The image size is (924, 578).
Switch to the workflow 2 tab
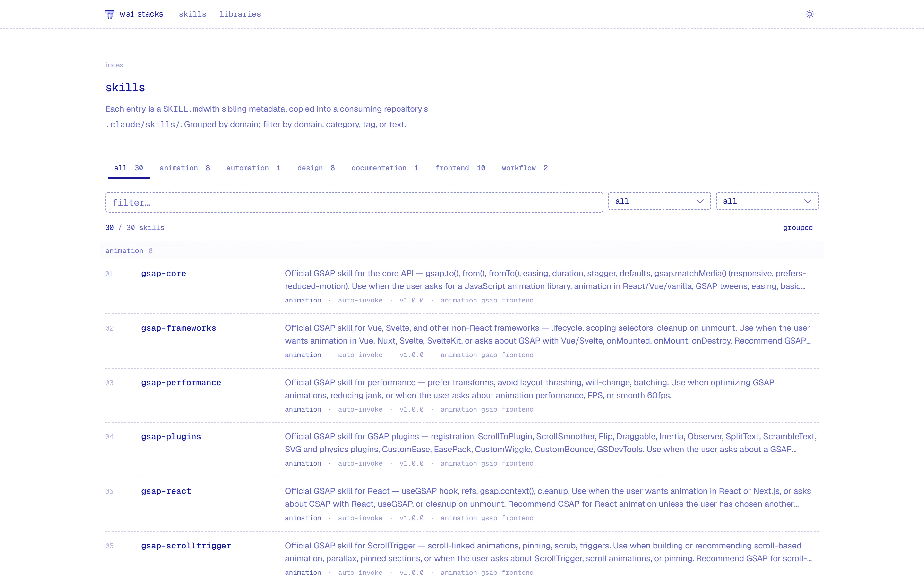525,168
